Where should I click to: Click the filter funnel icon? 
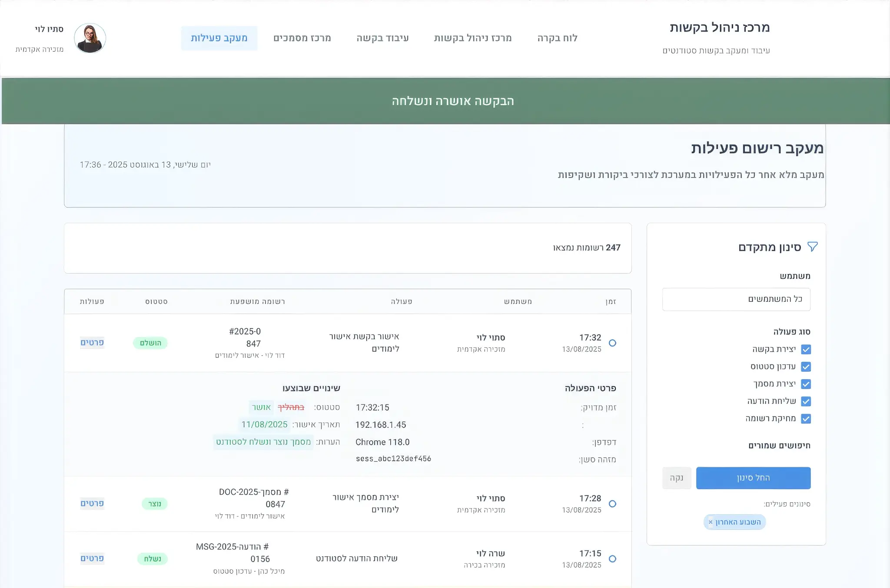pos(812,247)
